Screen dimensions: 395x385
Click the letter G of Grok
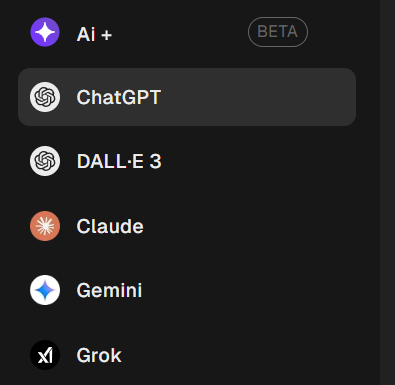pyautogui.click(x=83, y=355)
